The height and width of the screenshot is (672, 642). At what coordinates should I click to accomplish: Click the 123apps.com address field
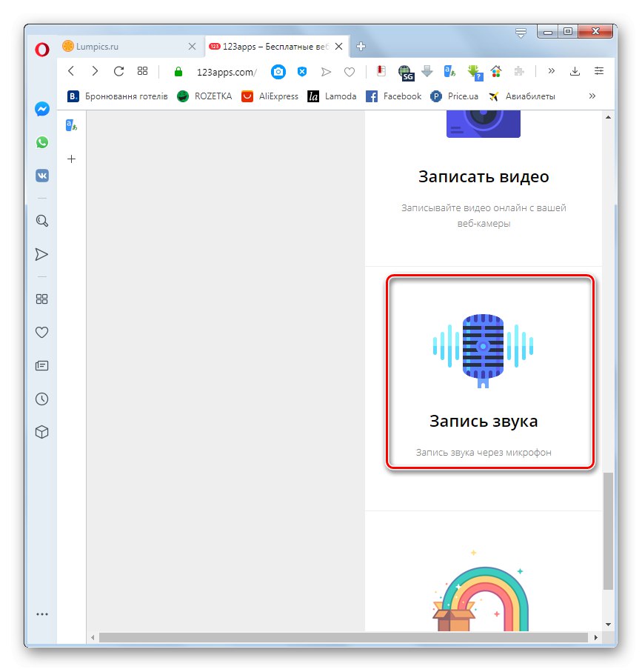coord(227,72)
